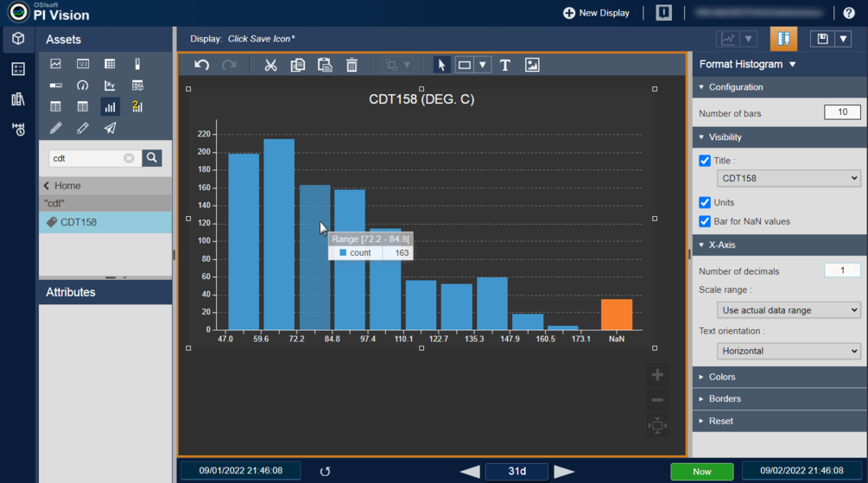The height and width of the screenshot is (483, 868).
Task: Clear the cdt search text
Action: 129,158
